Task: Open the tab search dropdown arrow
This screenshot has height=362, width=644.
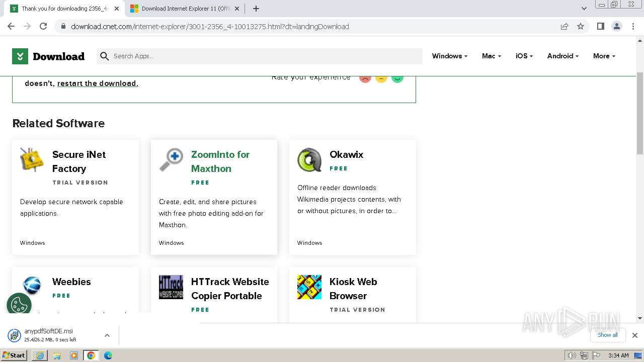Action: coord(584,9)
